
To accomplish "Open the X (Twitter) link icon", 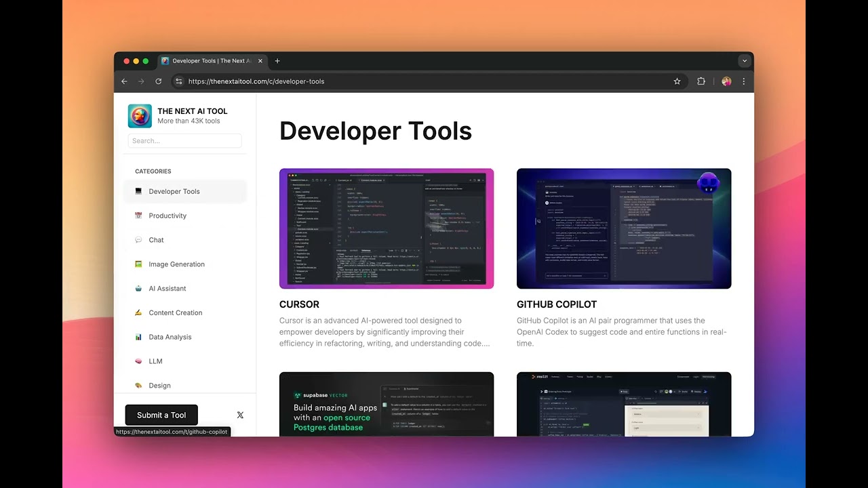I will 240,415.
